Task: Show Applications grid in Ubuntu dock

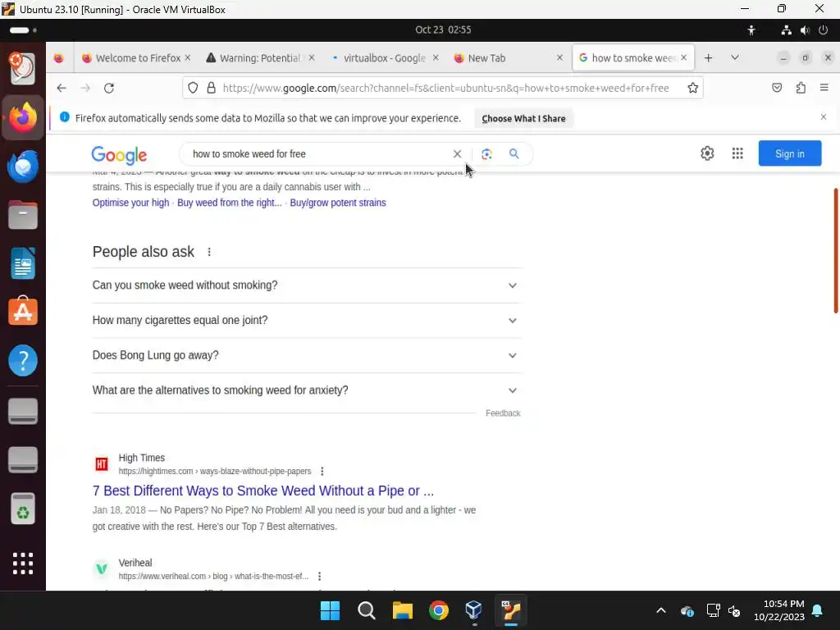Action: [x=23, y=564]
